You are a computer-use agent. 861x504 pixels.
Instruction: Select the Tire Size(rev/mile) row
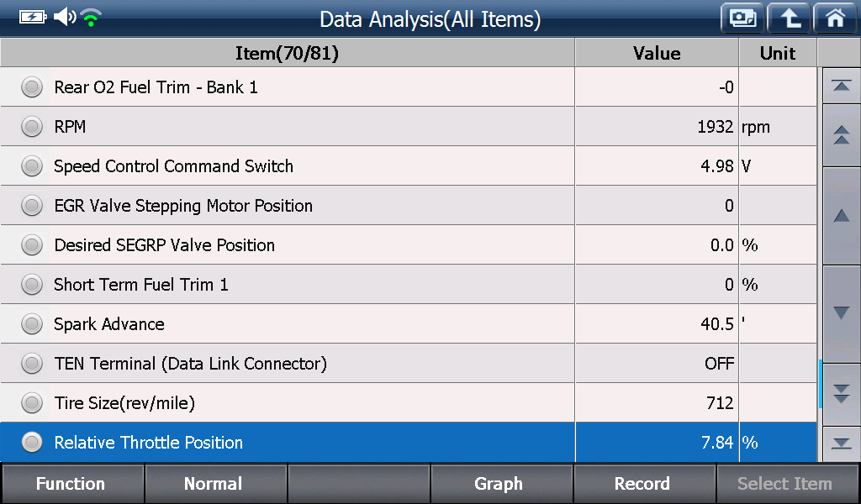408,403
